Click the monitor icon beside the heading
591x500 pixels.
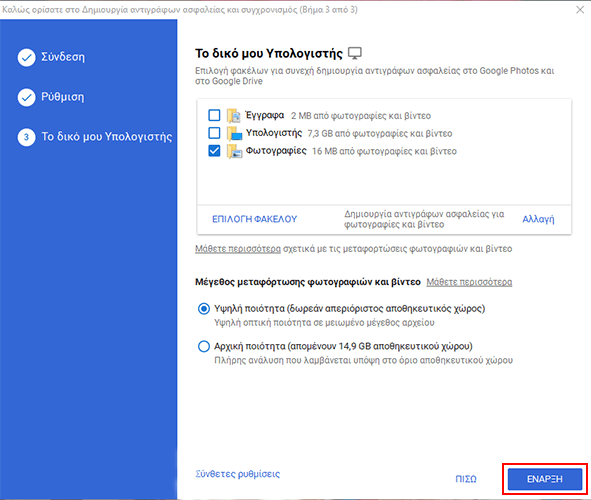[x=354, y=53]
